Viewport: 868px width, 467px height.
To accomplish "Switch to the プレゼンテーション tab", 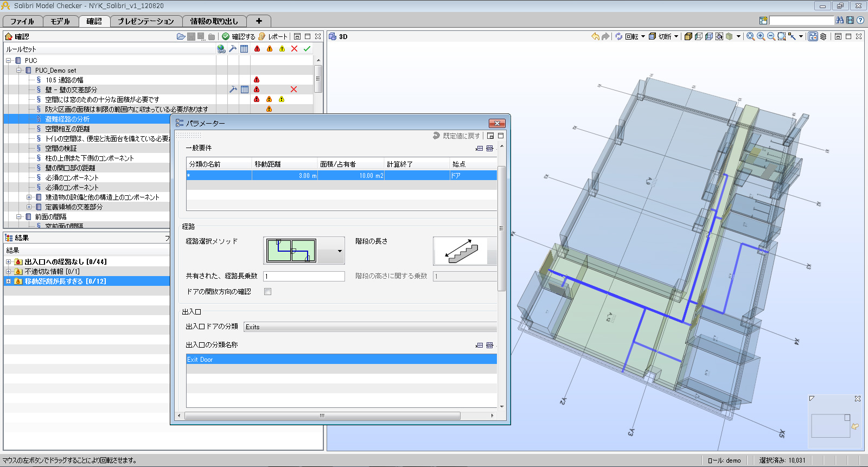I will [x=146, y=21].
